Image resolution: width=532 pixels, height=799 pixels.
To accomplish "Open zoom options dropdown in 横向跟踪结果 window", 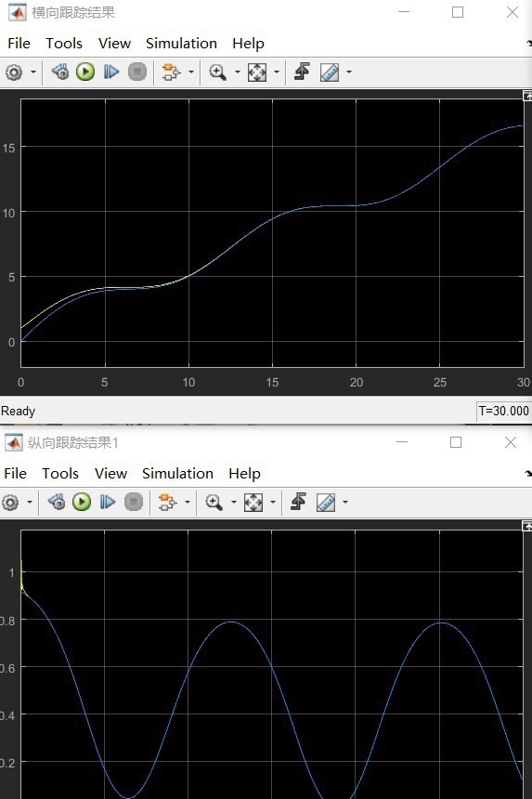I will tap(238, 72).
